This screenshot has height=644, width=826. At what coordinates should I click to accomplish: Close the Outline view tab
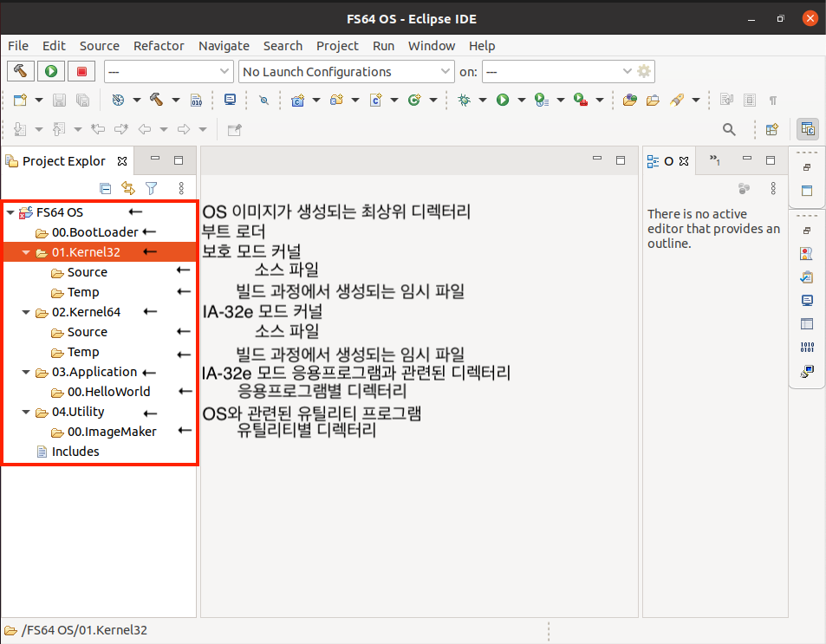[684, 161]
